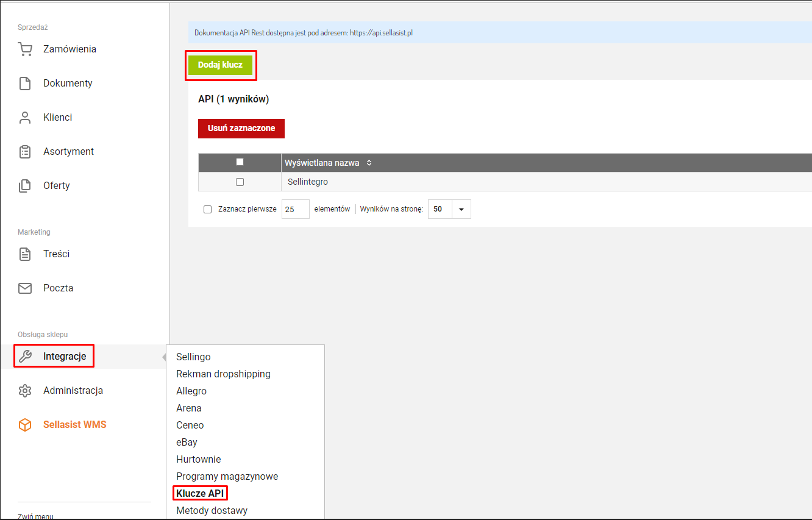Choose Sellingo from the Integracje submenu

pos(193,357)
